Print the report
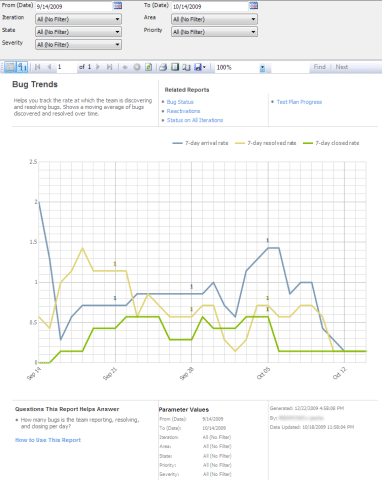382x480 pixels. pyautogui.click(x=163, y=67)
